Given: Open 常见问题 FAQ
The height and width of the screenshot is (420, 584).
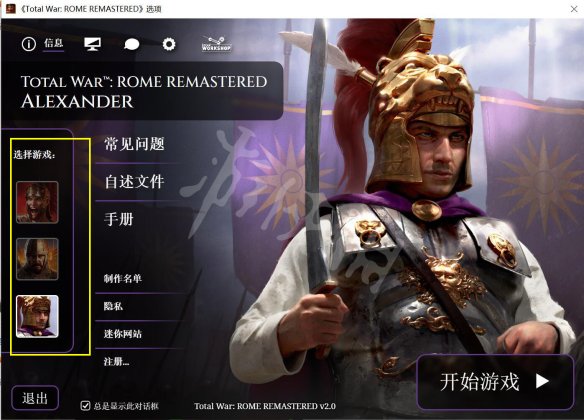Looking at the screenshot, I should pyautogui.click(x=134, y=144).
